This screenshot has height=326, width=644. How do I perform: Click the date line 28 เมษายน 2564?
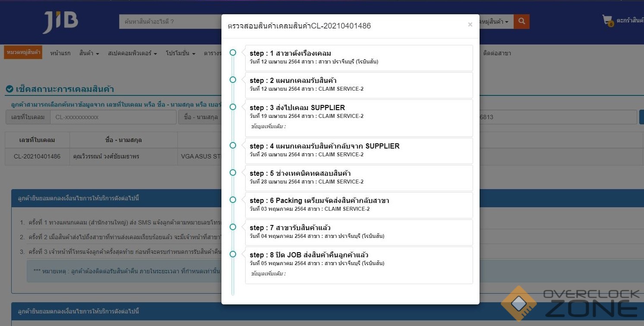(306, 182)
